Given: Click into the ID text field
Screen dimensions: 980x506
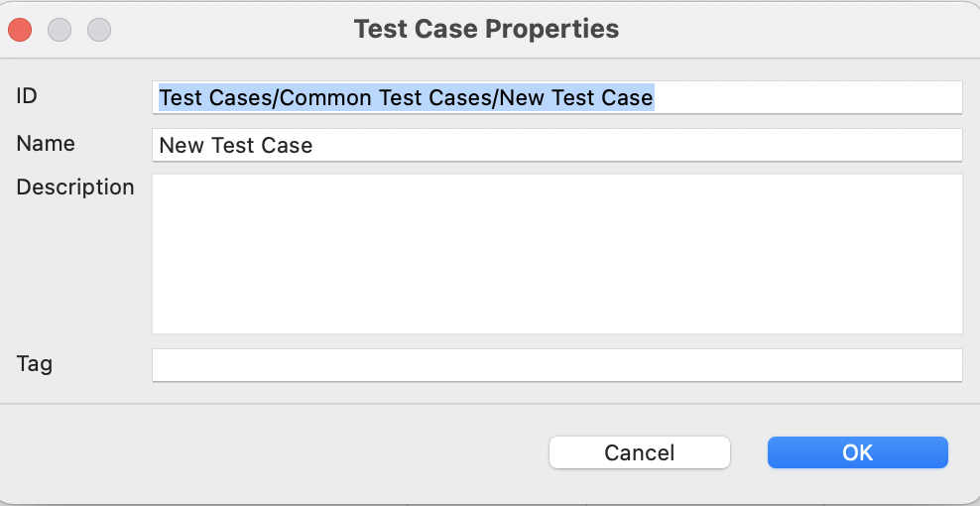Looking at the screenshot, I should coord(555,97).
